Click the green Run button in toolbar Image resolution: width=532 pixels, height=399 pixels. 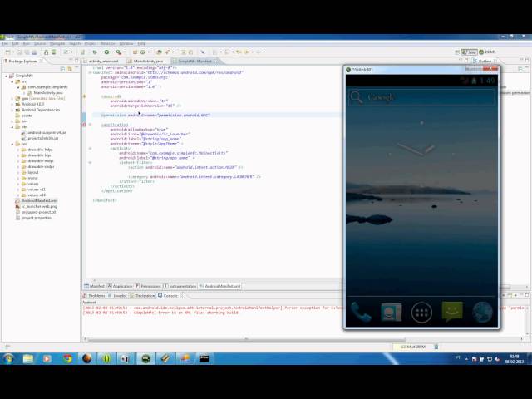tap(106, 52)
